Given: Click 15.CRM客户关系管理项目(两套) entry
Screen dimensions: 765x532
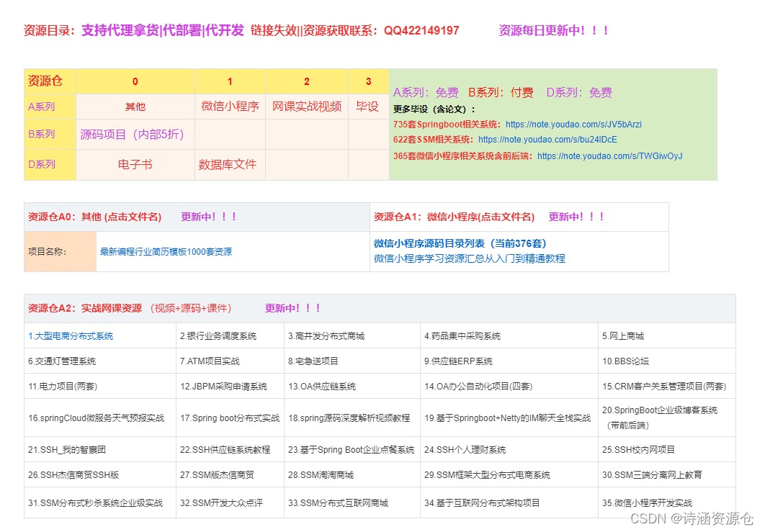Looking at the screenshot, I should point(664,387).
